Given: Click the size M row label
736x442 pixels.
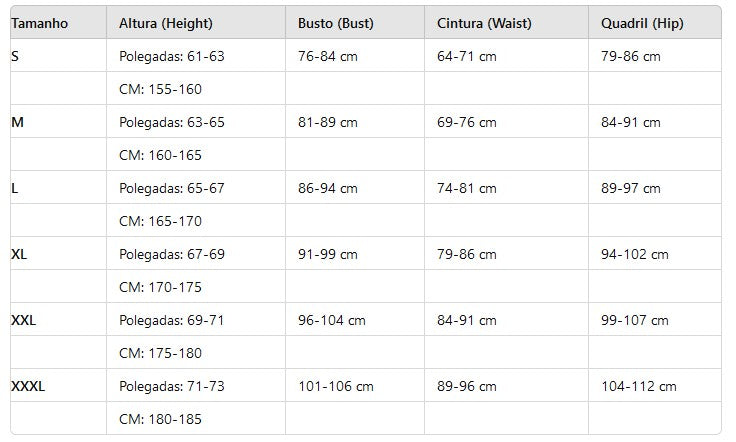Looking at the screenshot, I should 17,122.
